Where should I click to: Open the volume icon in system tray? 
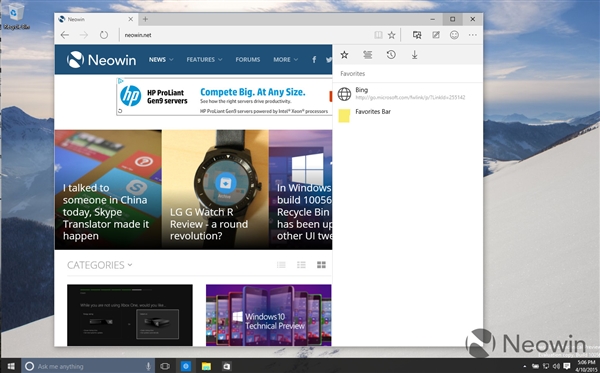pyautogui.click(x=556, y=366)
